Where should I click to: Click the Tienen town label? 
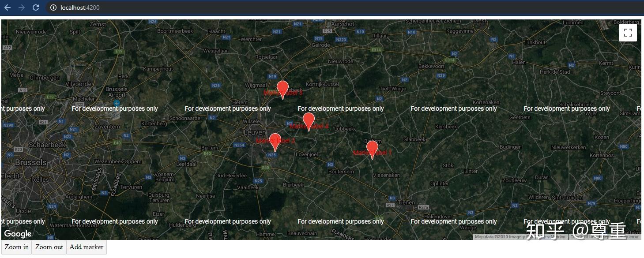[x=406, y=203]
